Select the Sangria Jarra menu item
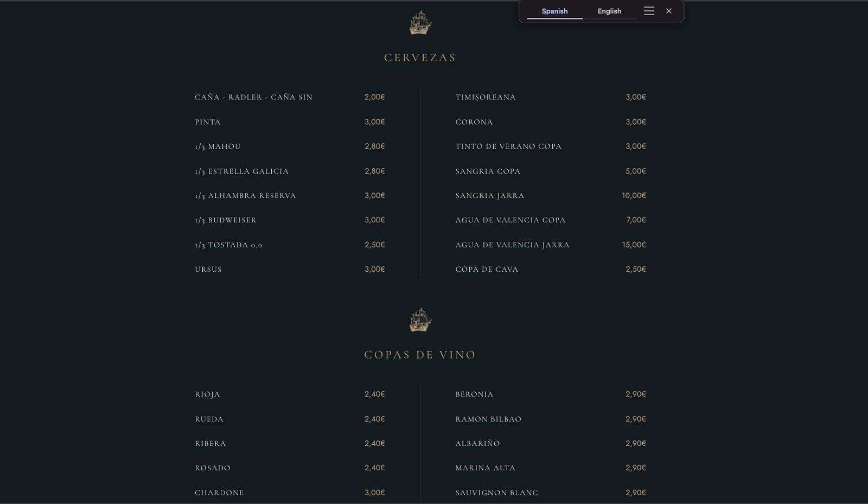The width and height of the screenshot is (868, 504). 489,195
